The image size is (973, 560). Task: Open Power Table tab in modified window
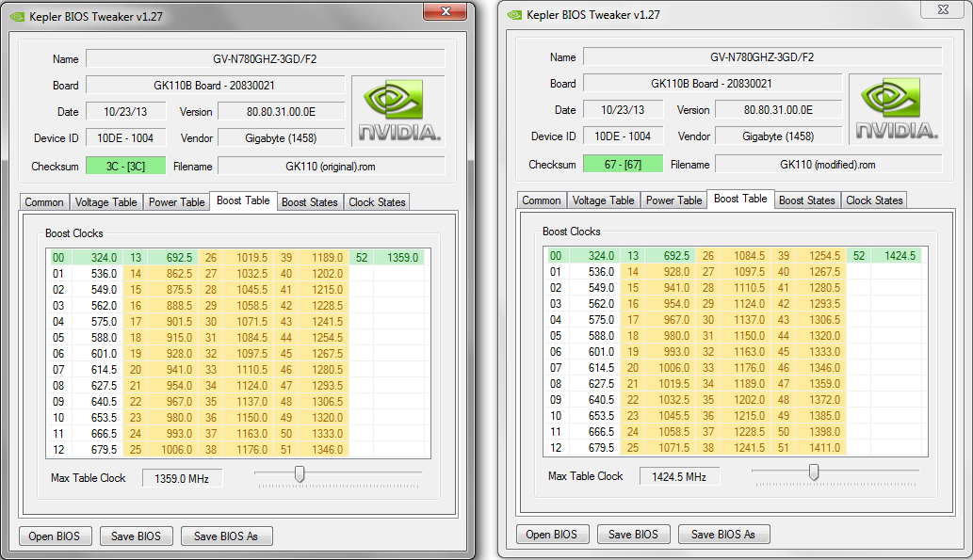(673, 200)
